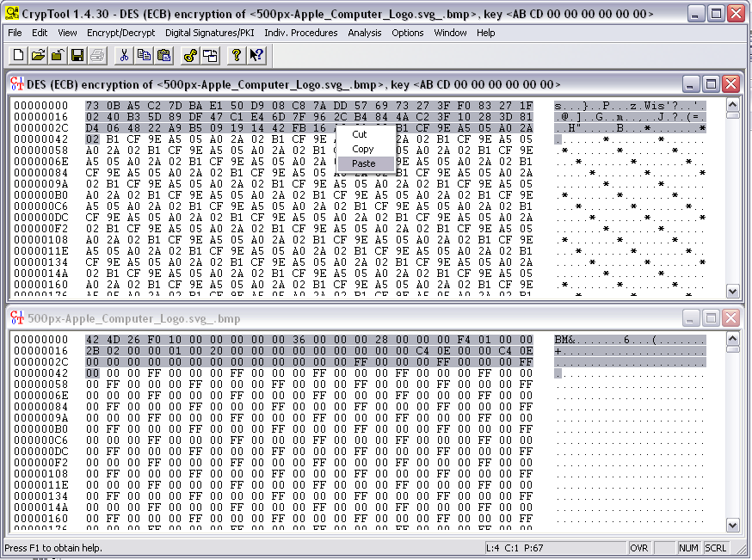
Task: Click byte 73 at start of encrypted data
Action: 93,106
